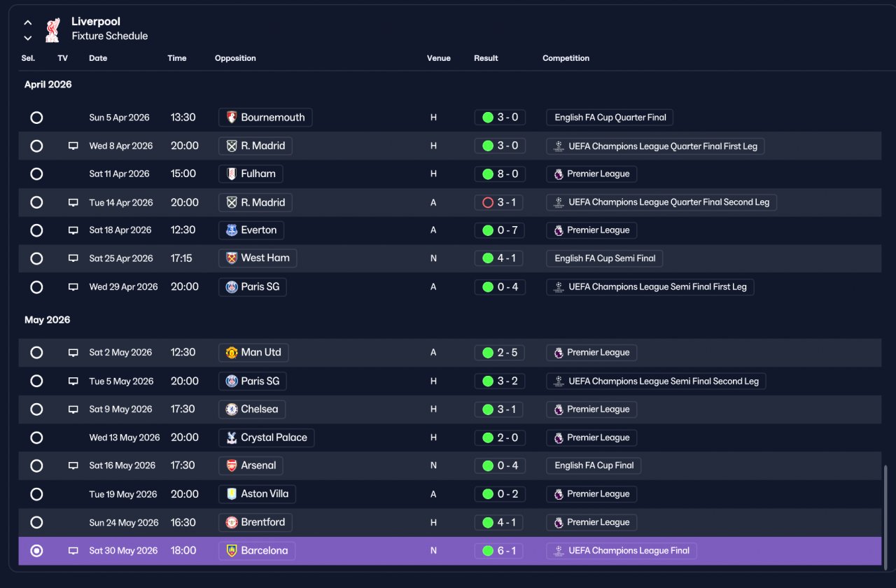Select the radio button for Crystal Palace fixture
Image resolution: width=896 pixels, height=588 pixels.
coord(36,437)
